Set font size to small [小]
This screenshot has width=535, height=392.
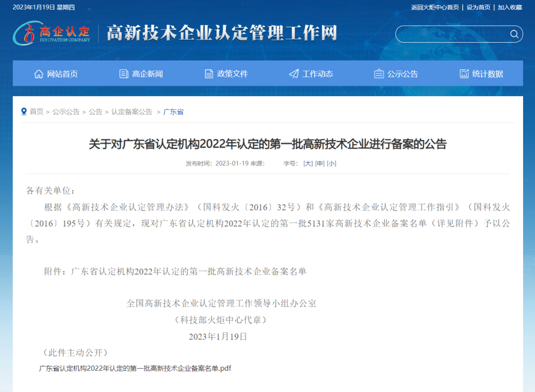(331, 164)
